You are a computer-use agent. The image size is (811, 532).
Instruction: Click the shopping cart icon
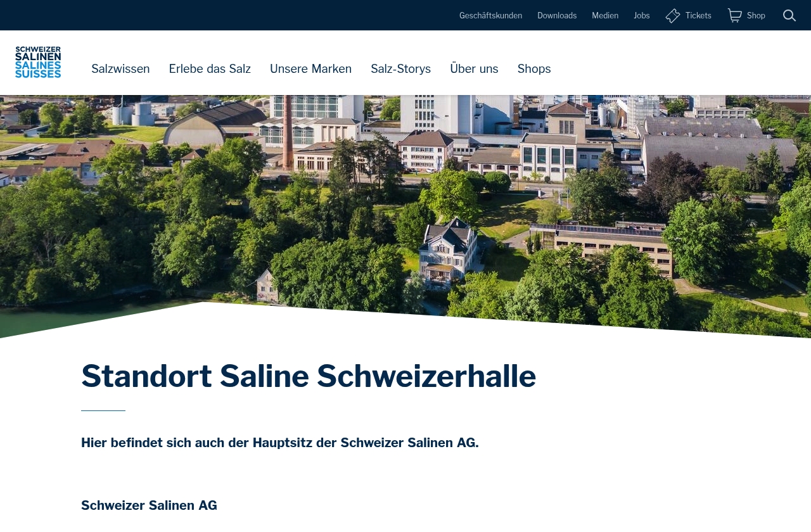735,16
